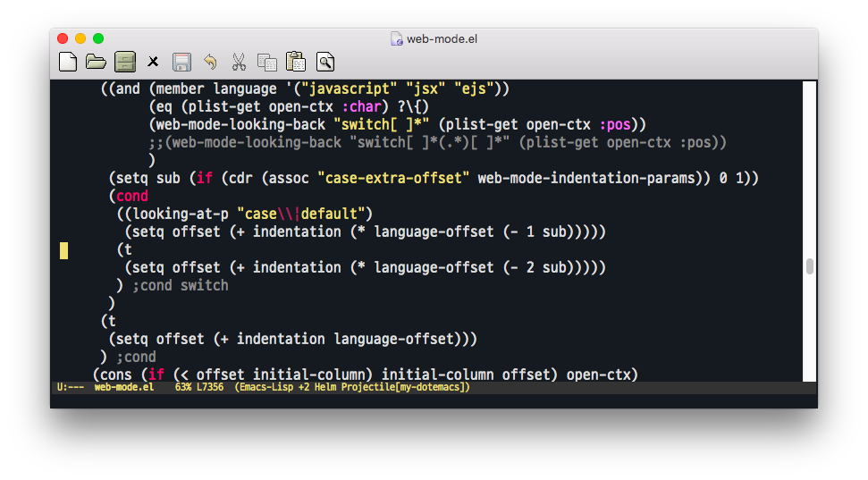
Task: Cut selection with the scissors icon
Action: pos(239,62)
